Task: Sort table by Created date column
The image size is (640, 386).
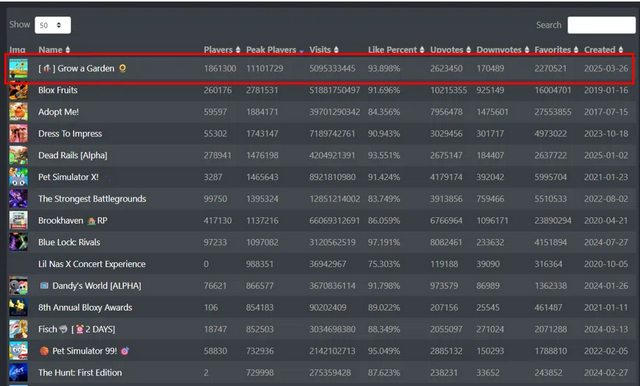Action: click(x=603, y=50)
